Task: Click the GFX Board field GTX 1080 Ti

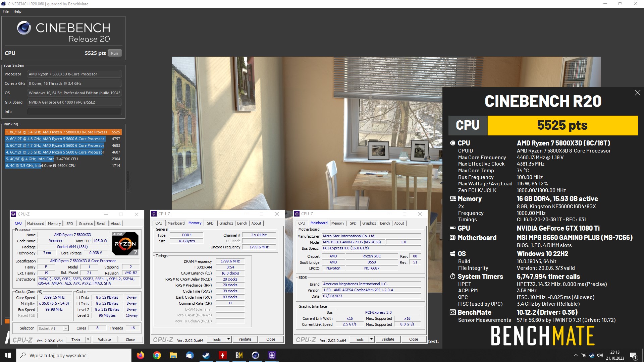Action: click(x=74, y=102)
